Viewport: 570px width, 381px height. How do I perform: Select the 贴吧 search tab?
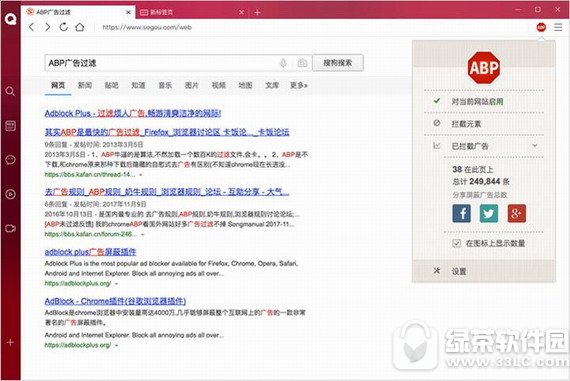(112, 85)
